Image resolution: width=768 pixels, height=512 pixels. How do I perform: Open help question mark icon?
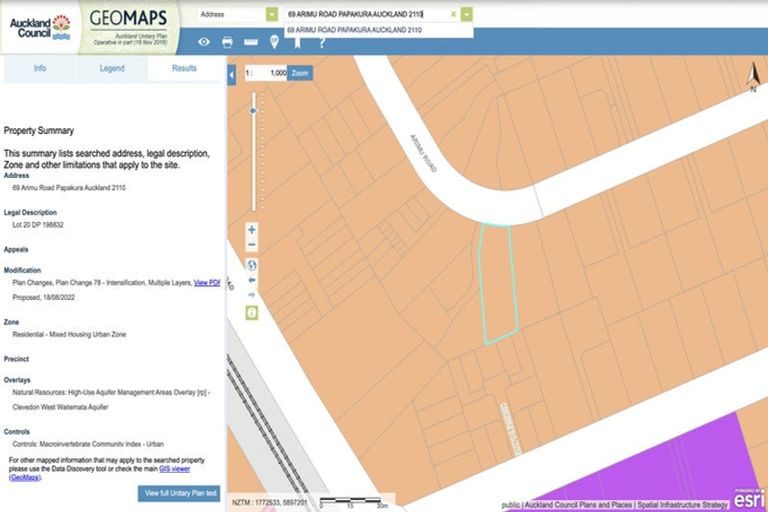(x=321, y=42)
